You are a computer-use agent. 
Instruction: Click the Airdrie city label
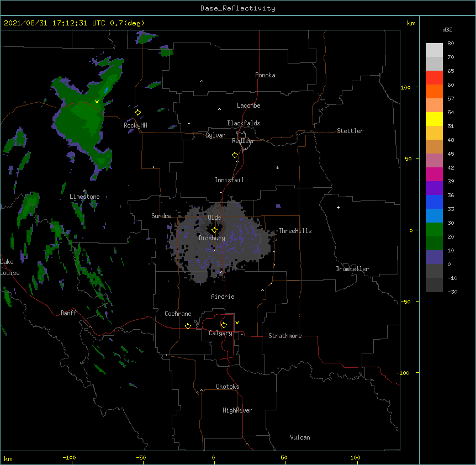[223, 297]
